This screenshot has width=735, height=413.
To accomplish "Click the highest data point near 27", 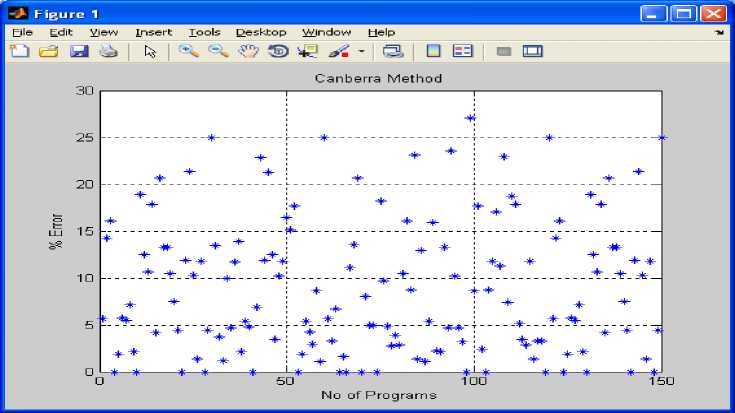I will click(470, 118).
